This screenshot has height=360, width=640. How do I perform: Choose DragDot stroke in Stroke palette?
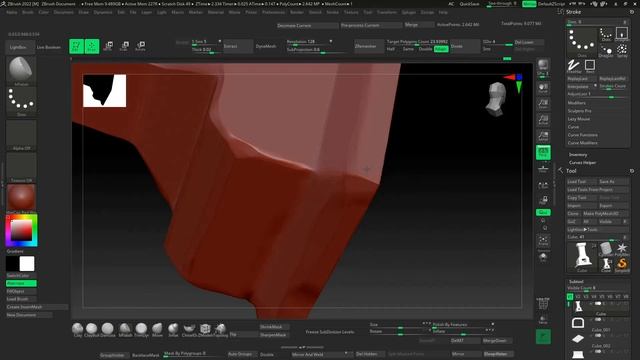pos(607,51)
